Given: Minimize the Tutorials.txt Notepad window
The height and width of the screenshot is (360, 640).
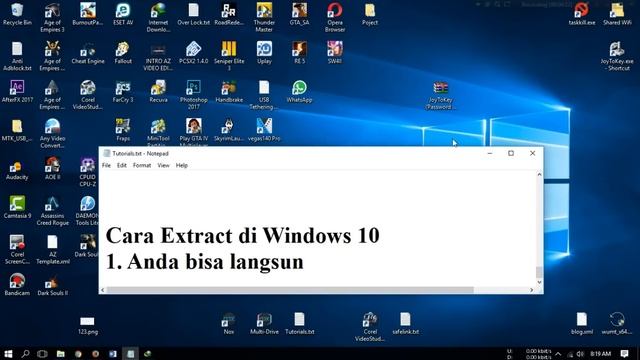Looking at the screenshot, I should coord(490,153).
